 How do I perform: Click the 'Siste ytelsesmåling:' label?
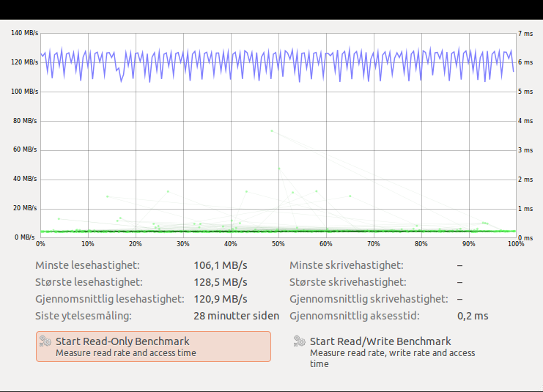(84, 316)
